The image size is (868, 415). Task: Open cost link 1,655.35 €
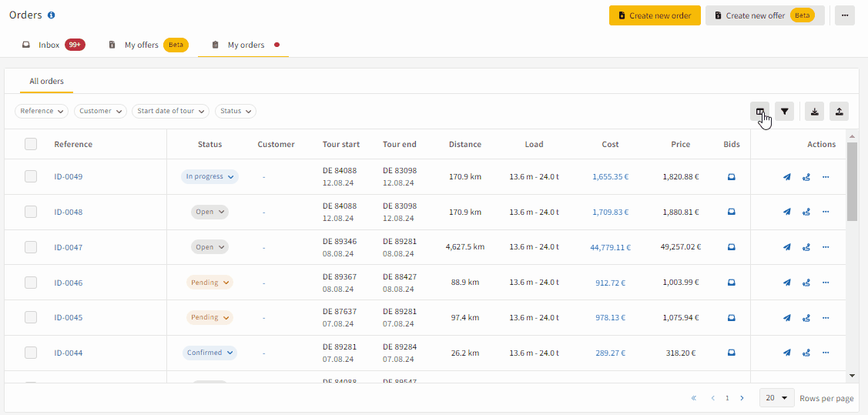click(611, 177)
